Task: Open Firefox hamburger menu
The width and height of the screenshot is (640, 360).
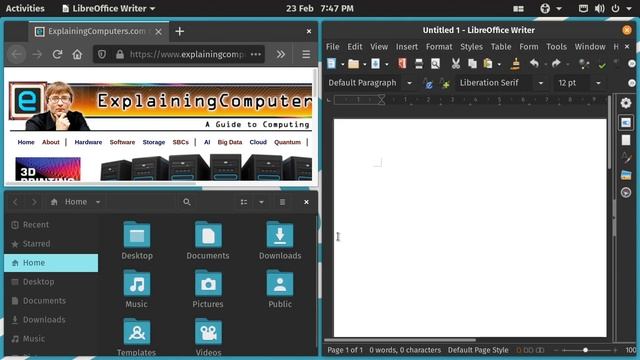Action: click(x=306, y=54)
